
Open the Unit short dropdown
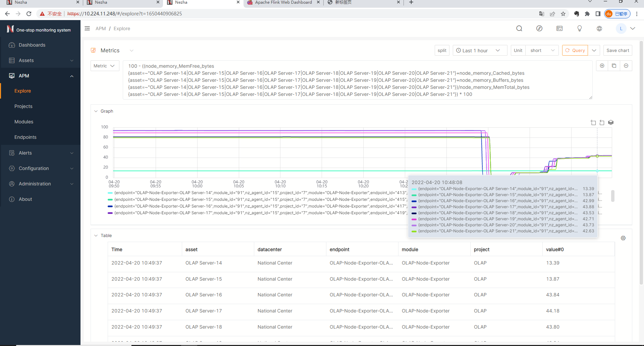pyautogui.click(x=542, y=50)
